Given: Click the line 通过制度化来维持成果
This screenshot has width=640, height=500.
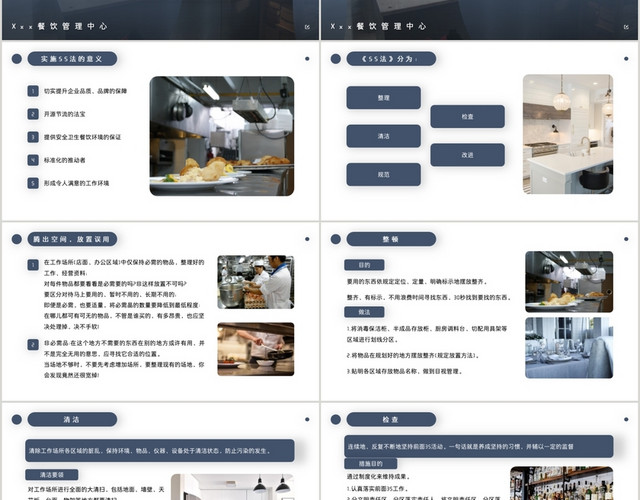Looking at the screenshot, I should 378,476.
